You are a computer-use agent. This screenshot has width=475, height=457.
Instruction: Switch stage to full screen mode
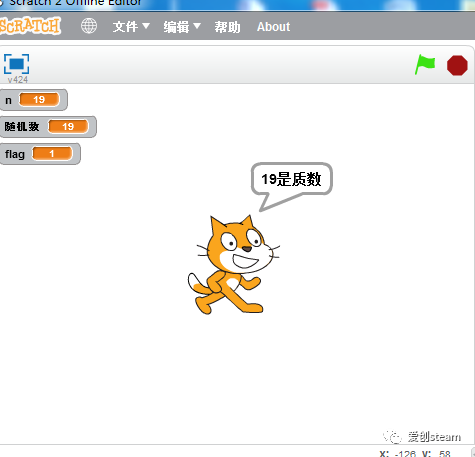click(16, 64)
